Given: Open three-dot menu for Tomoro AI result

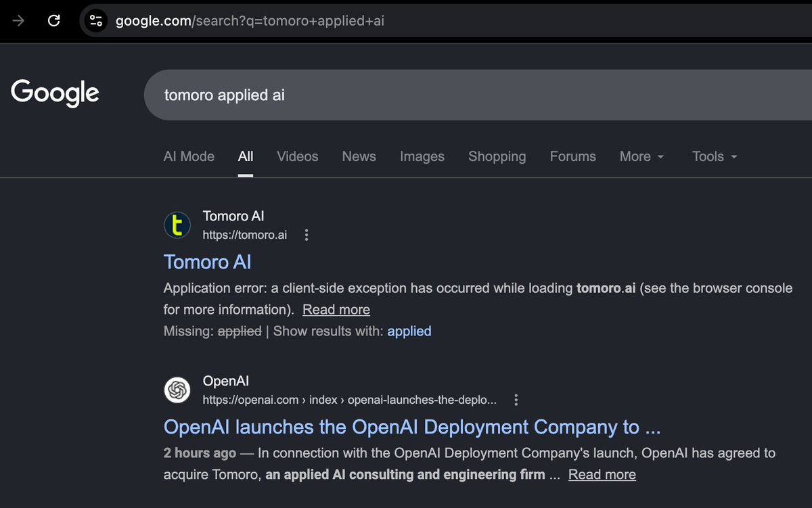Looking at the screenshot, I should pos(307,235).
